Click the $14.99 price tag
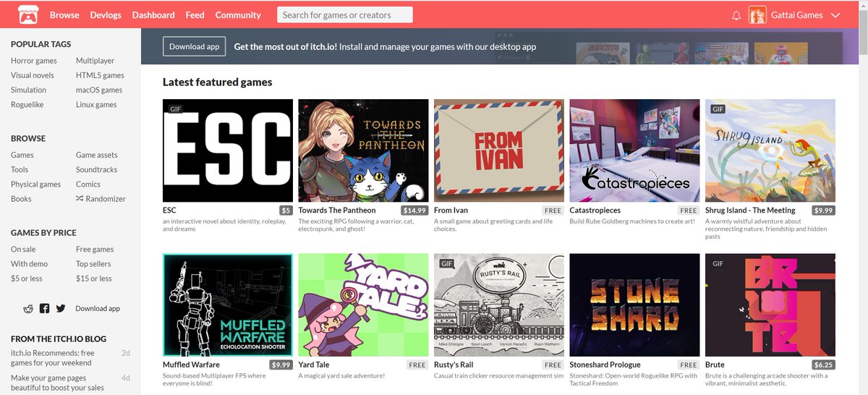This screenshot has width=868, height=395. point(414,211)
